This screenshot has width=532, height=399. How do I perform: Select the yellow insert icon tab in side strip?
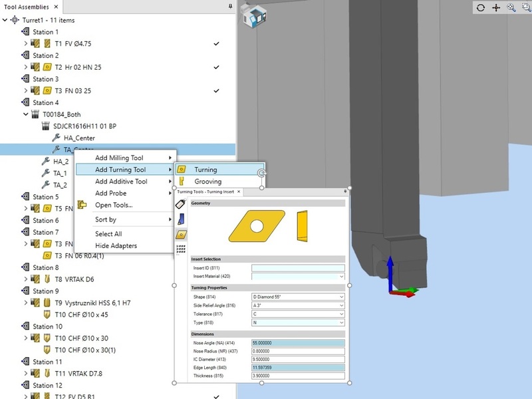pyautogui.click(x=180, y=235)
